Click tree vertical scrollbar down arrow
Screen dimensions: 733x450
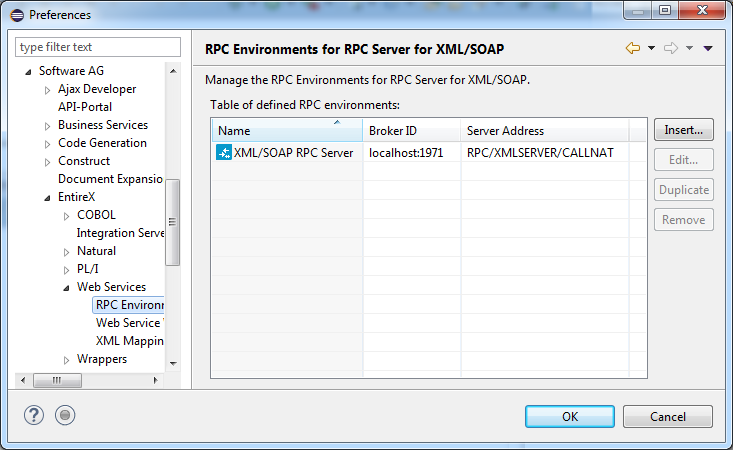tap(173, 364)
